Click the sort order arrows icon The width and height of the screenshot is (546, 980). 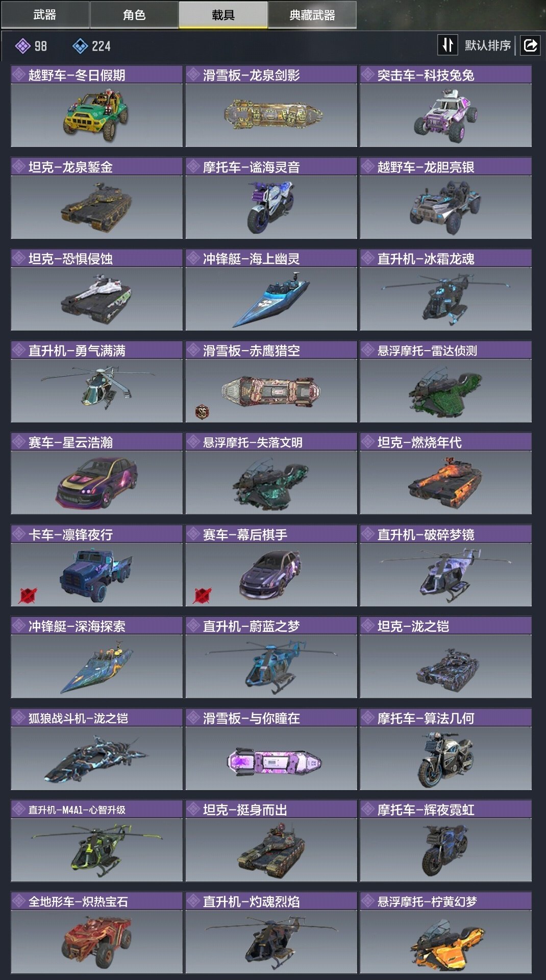click(x=448, y=45)
